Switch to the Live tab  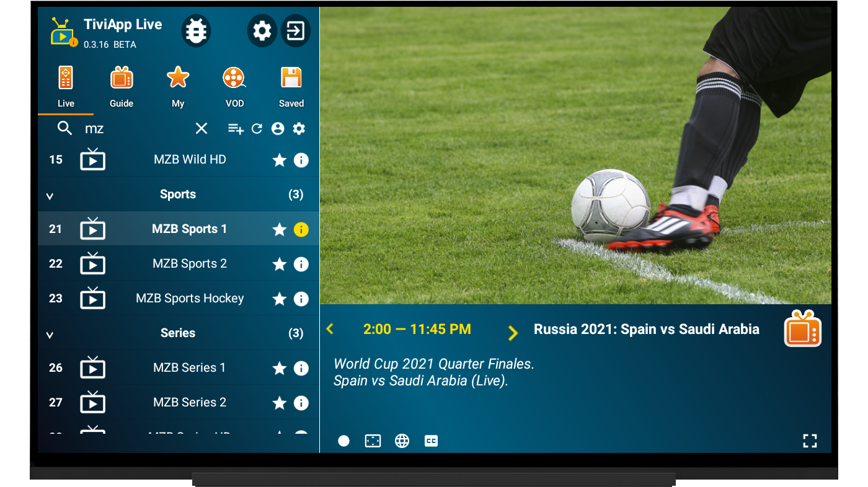pos(66,87)
